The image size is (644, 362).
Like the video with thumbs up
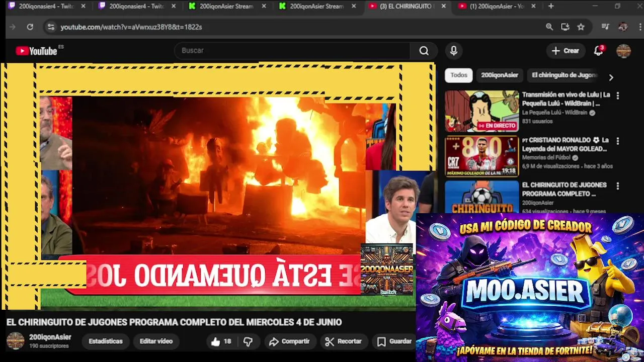pos(221,341)
